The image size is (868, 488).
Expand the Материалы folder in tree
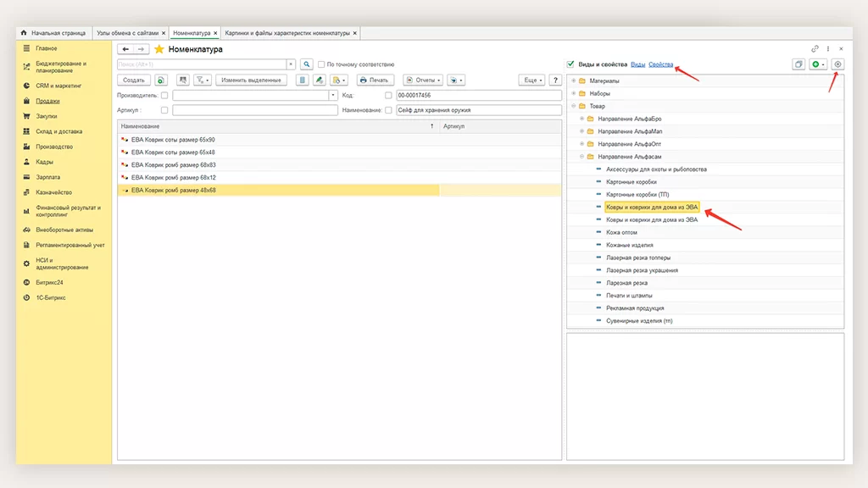click(574, 80)
